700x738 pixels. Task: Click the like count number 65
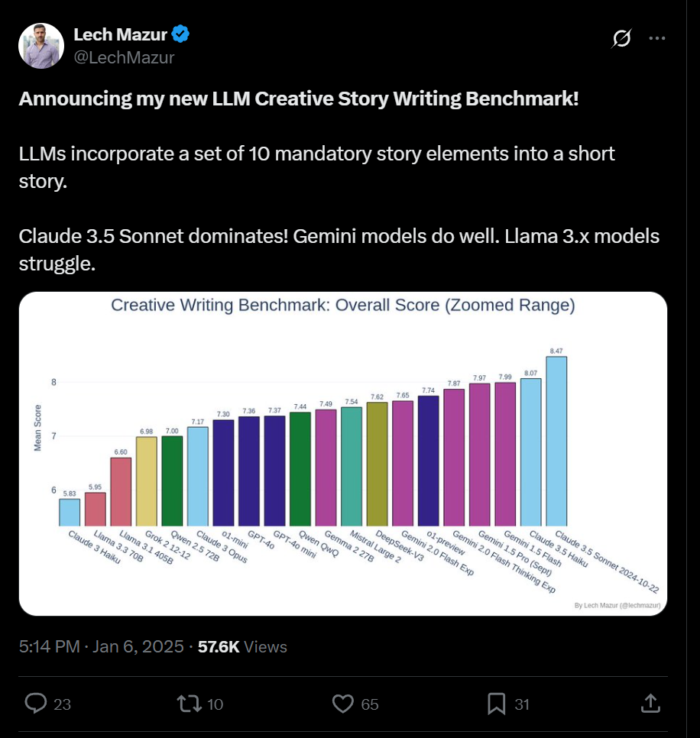pos(370,704)
